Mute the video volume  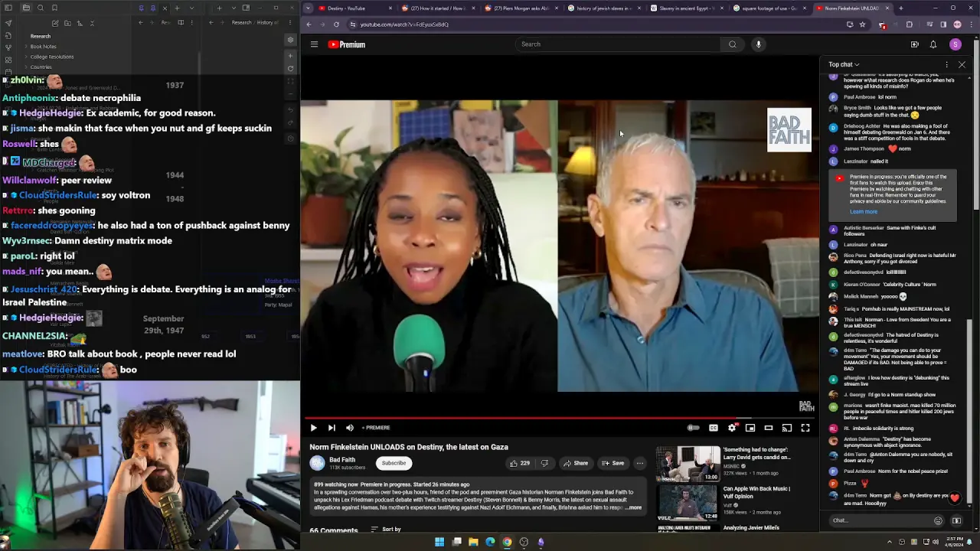click(x=350, y=428)
